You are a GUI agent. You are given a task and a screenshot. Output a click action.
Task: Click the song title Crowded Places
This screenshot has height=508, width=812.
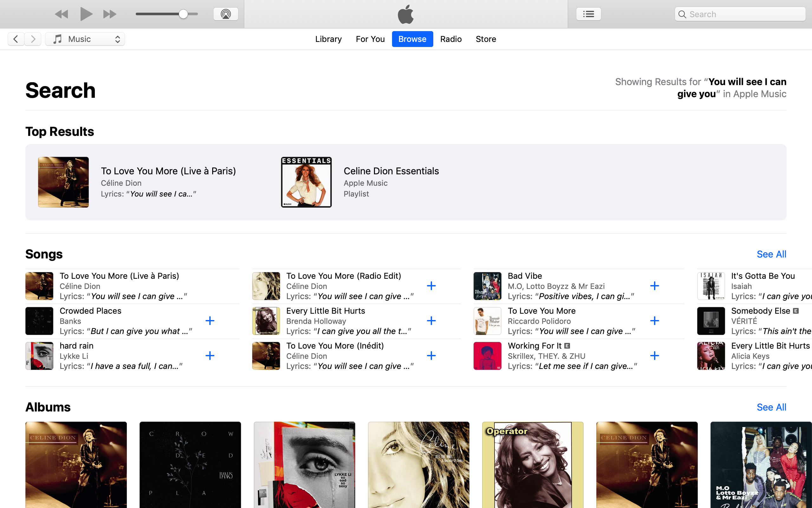pos(90,311)
